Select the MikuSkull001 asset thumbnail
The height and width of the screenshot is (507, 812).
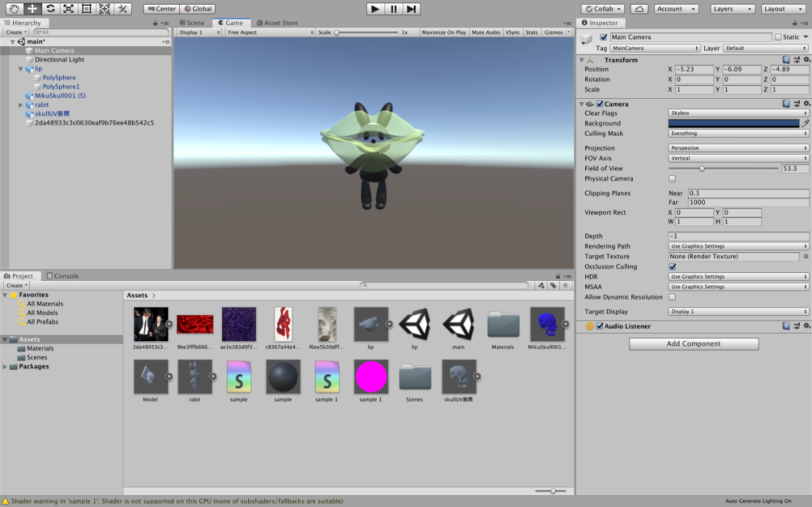click(x=547, y=324)
